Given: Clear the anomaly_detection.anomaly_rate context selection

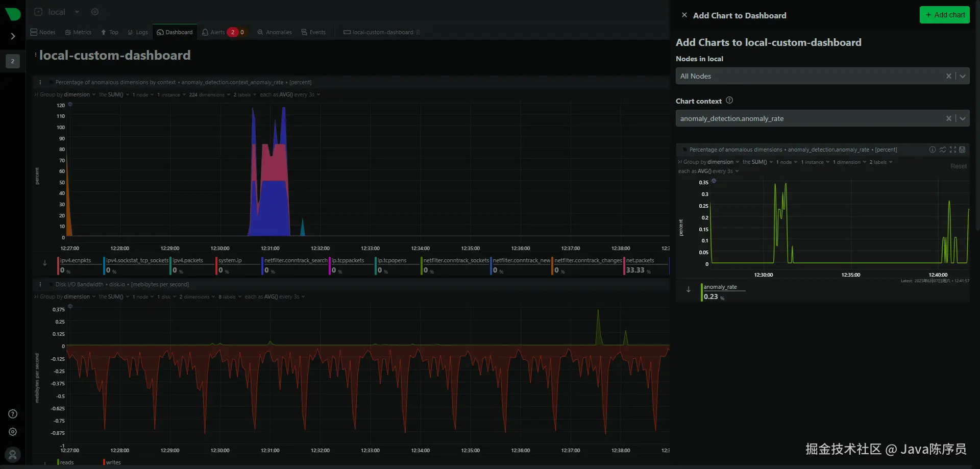Looking at the screenshot, I should click(x=948, y=118).
